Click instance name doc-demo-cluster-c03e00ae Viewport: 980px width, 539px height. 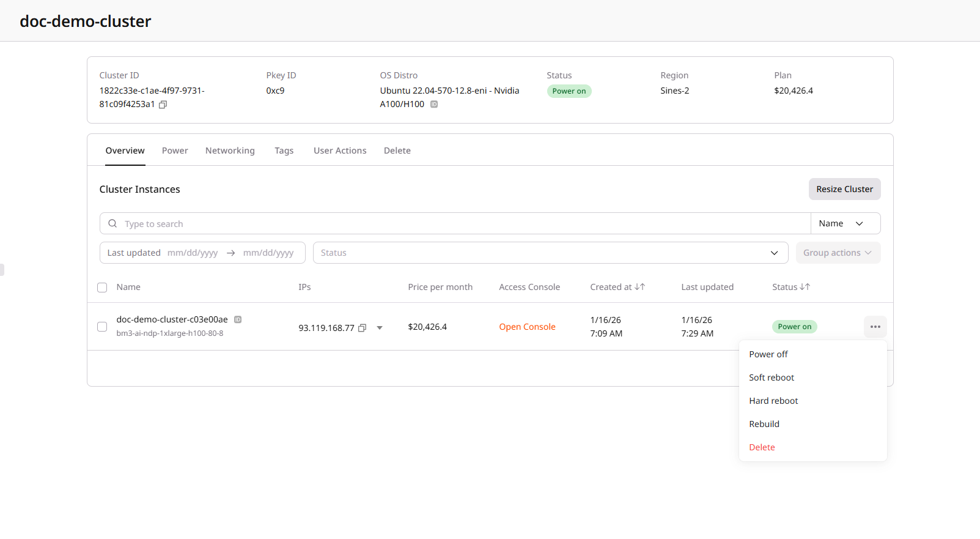pos(172,319)
